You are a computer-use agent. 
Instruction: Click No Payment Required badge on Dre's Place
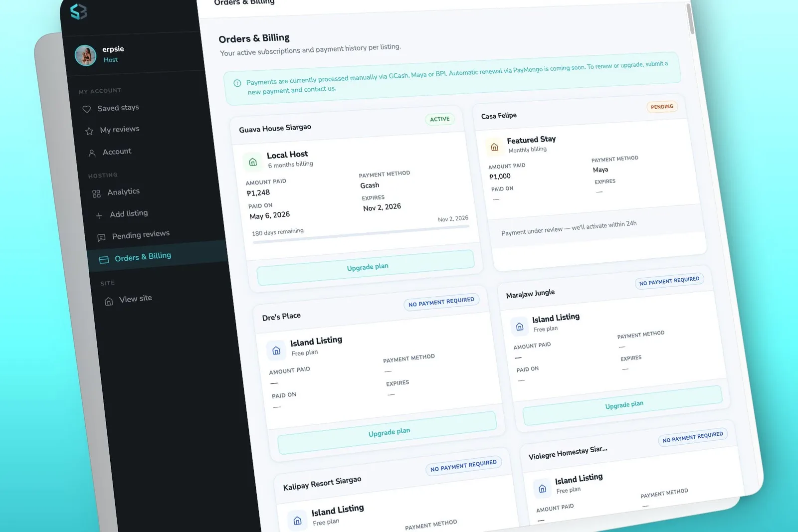[441, 302]
